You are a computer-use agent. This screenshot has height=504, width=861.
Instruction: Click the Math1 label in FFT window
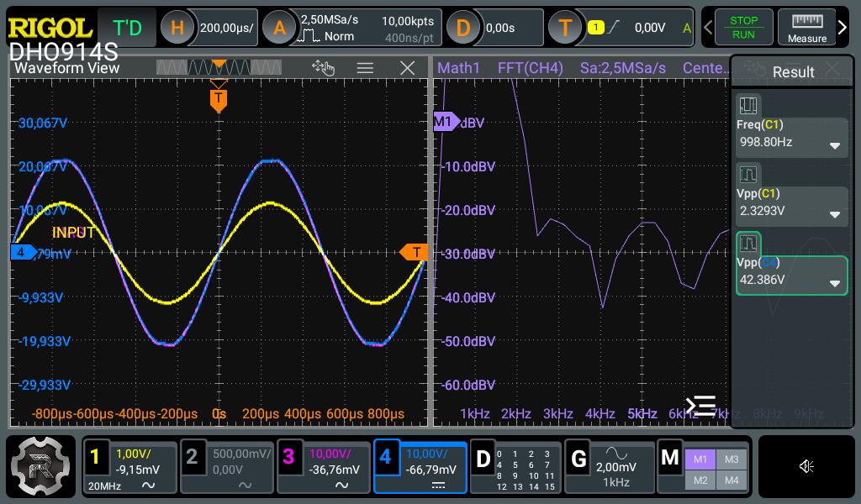[458, 68]
